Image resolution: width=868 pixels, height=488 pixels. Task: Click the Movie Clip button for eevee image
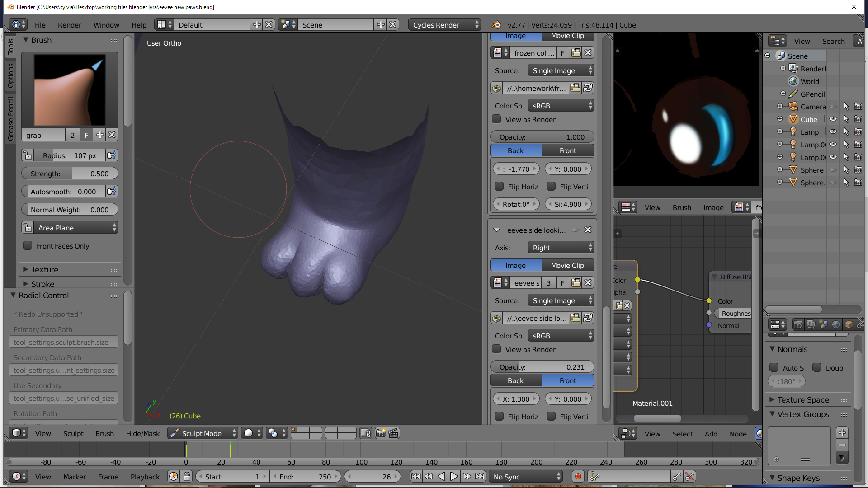coord(567,266)
